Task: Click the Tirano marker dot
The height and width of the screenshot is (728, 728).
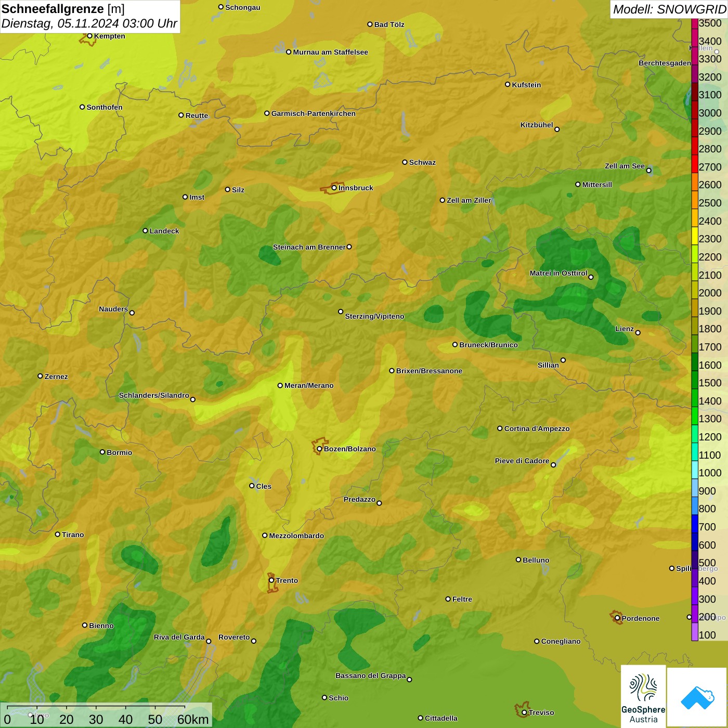Action: tap(58, 534)
